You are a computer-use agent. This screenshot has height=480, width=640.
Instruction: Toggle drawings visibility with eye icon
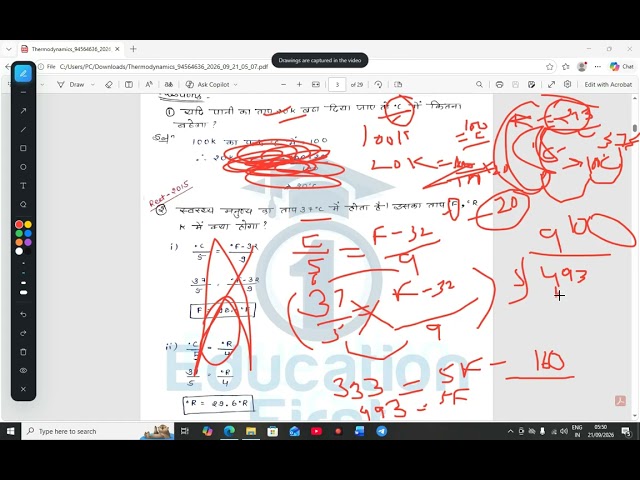tap(23, 371)
